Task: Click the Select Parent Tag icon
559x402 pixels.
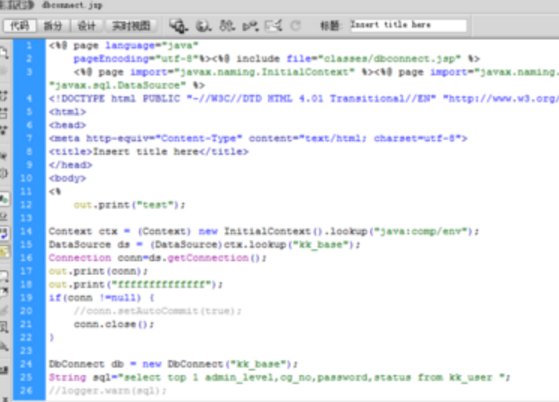Action: click(x=4, y=156)
